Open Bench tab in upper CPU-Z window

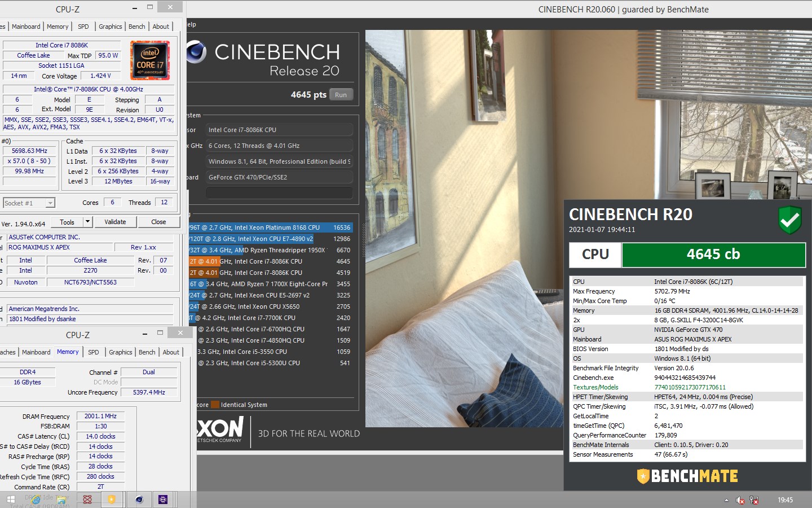click(137, 27)
